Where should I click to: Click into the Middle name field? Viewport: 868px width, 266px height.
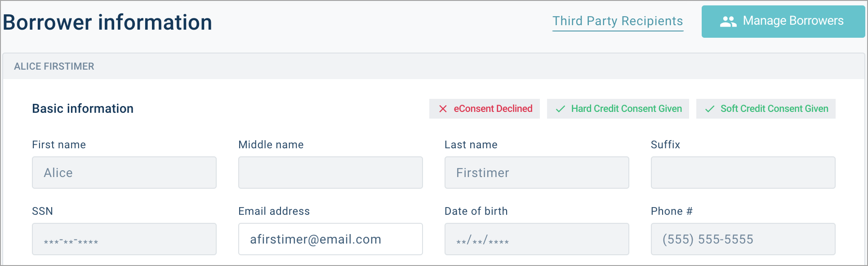click(x=330, y=173)
